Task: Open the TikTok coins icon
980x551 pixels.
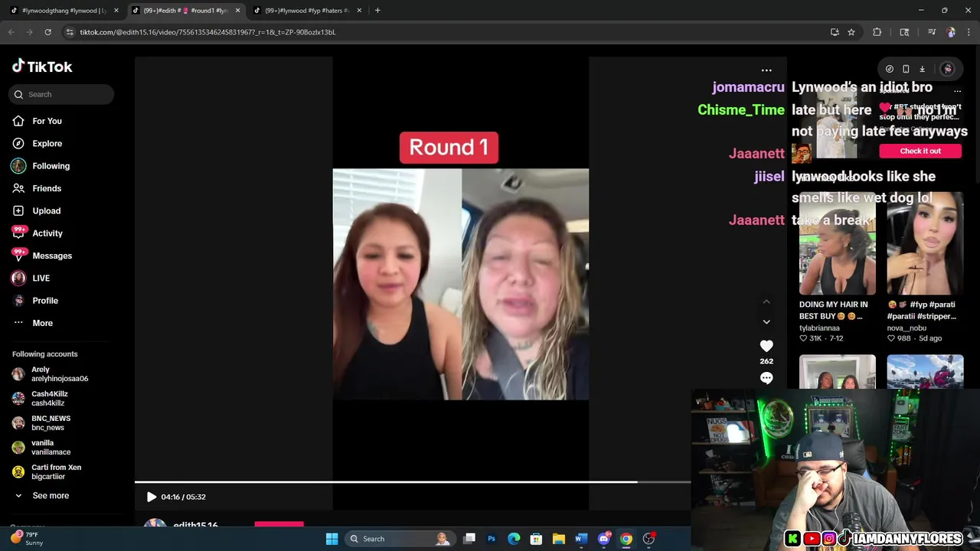Action: click(x=889, y=69)
